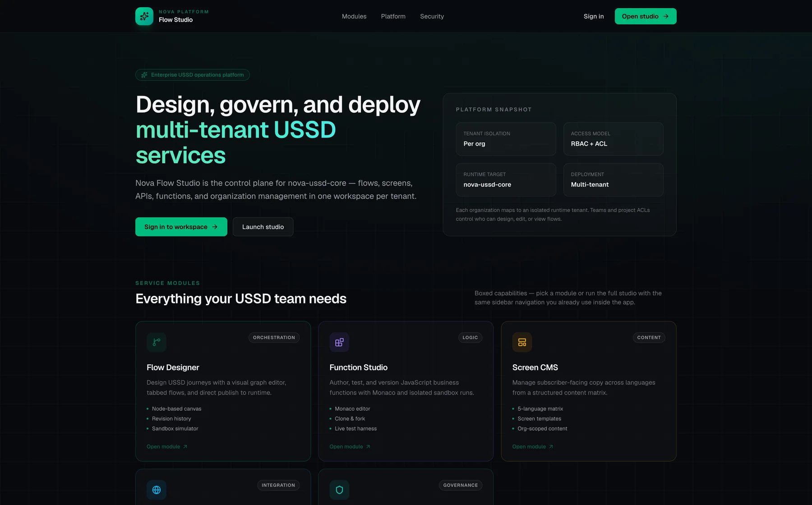Click the Flow Designer Open module arrow icon
This screenshot has height=505, width=812.
point(185,447)
